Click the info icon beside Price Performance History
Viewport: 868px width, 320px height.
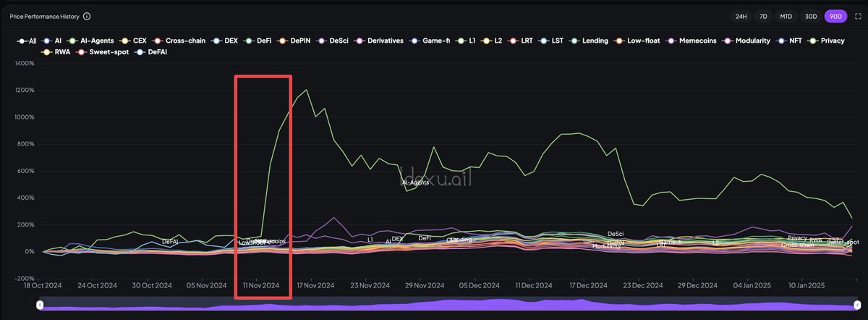87,16
